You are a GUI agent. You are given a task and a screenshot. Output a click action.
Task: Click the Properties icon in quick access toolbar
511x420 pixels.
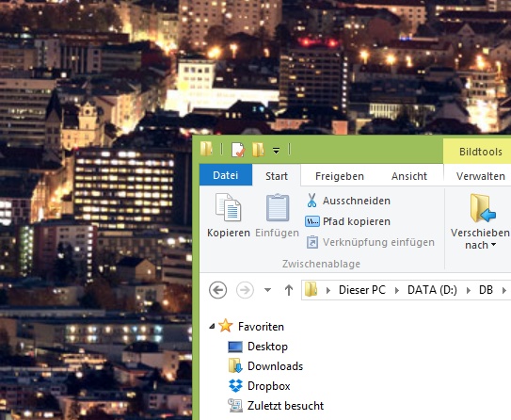point(238,150)
